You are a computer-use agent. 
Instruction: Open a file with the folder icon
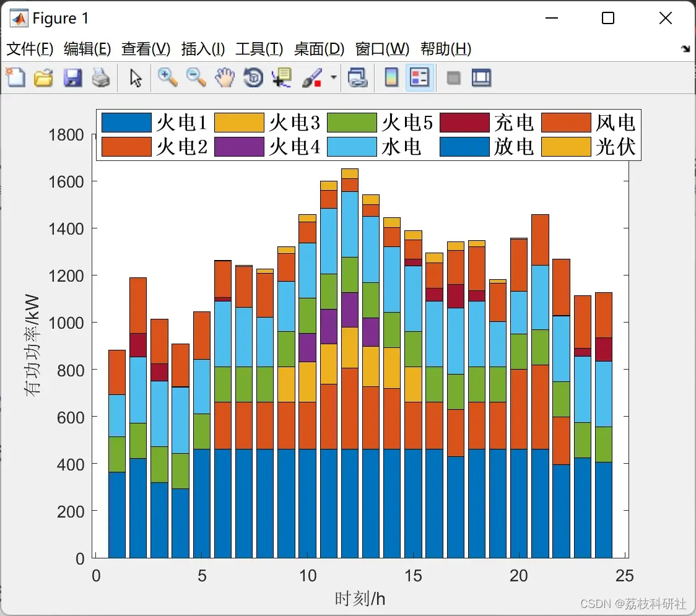click(x=43, y=77)
